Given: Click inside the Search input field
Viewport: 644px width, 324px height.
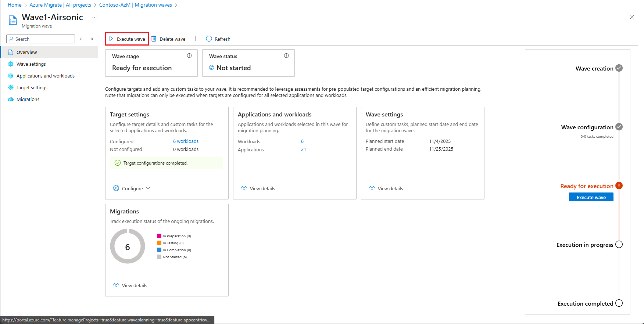Looking at the screenshot, I should point(41,39).
